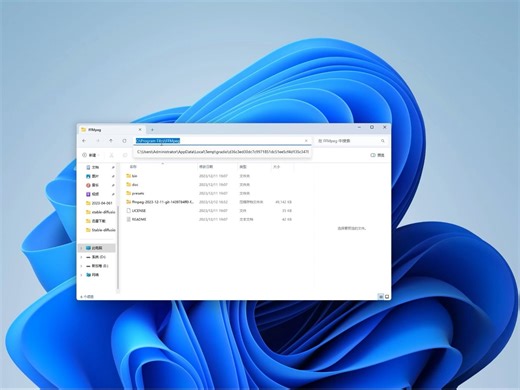Click the README text document icon
This screenshot has height=390, width=520.
pyautogui.click(x=128, y=219)
